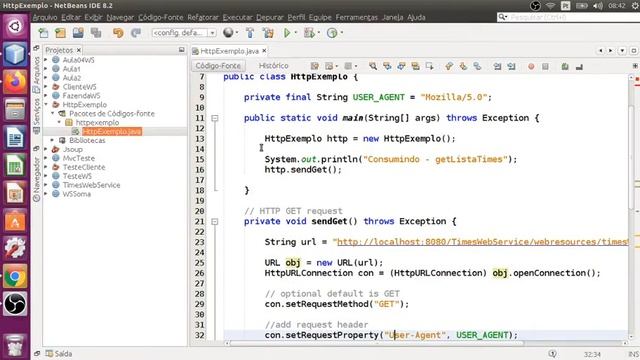This screenshot has width=640, height=360.
Task: Collapse the HttpExemplo project node
Action: [x=46, y=104]
